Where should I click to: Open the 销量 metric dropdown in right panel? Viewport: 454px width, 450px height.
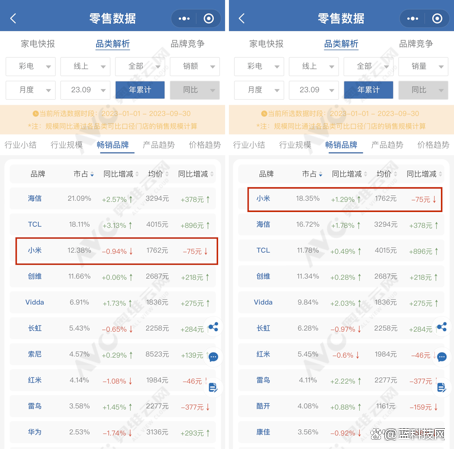click(423, 67)
